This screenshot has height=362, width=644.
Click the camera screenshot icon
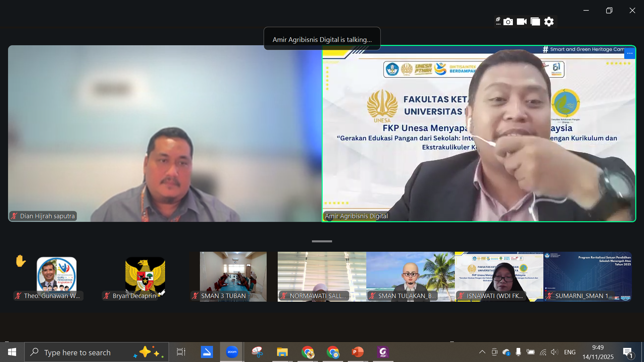508,22
